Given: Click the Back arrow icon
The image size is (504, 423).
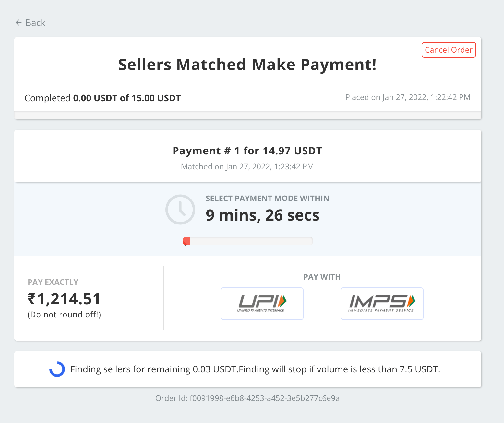Looking at the screenshot, I should point(18,23).
